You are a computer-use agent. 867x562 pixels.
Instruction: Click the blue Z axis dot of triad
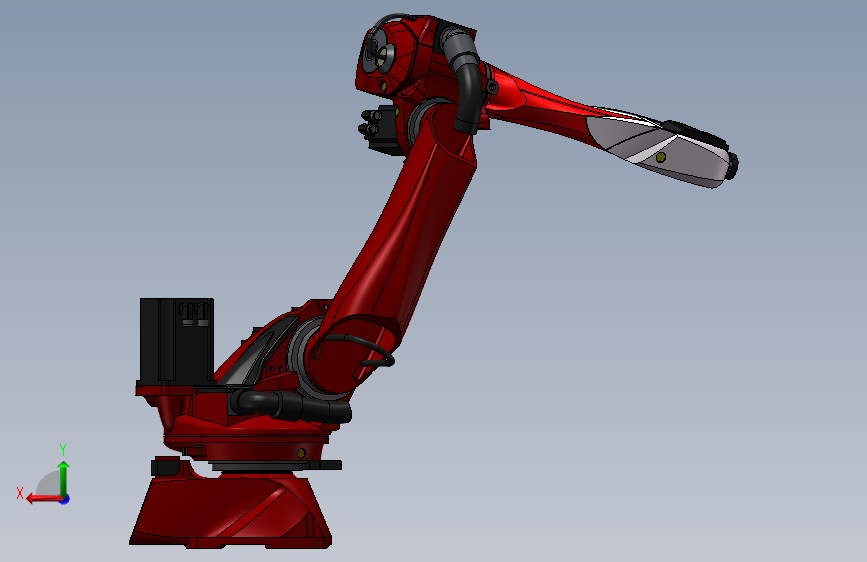65,500
